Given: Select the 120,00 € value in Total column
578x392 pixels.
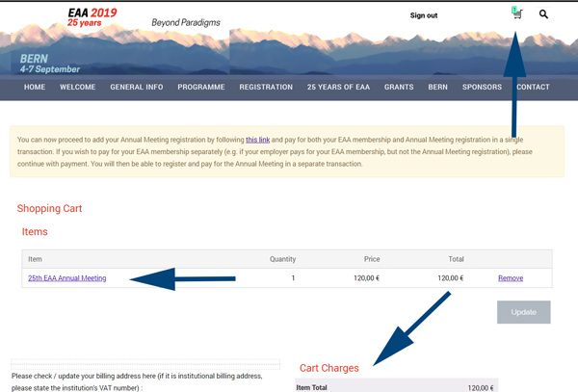Looking at the screenshot, I should click(451, 278).
